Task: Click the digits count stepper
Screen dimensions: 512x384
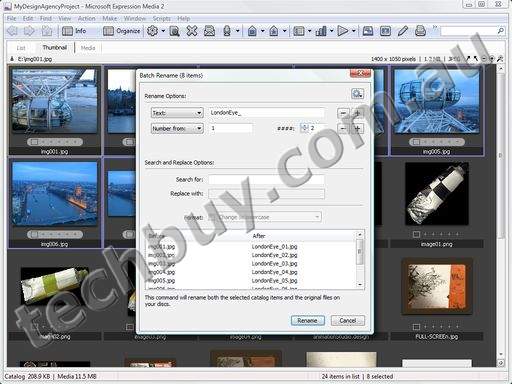Action: (x=304, y=128)
